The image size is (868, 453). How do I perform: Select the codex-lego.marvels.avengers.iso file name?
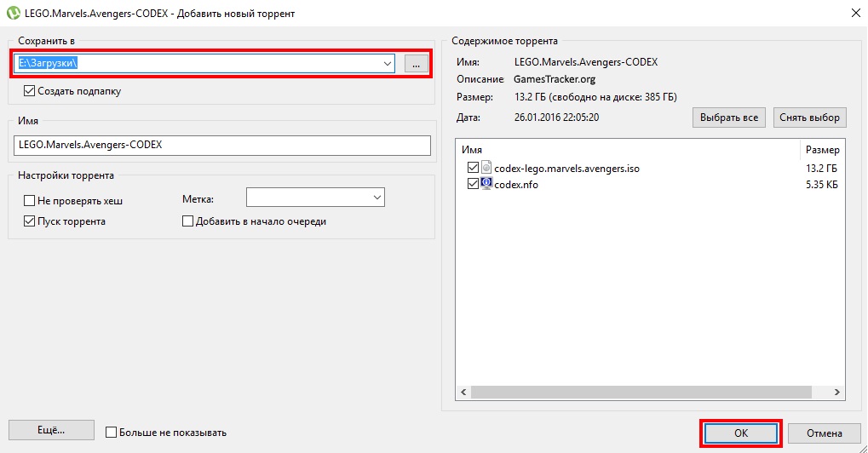(566, 168)
